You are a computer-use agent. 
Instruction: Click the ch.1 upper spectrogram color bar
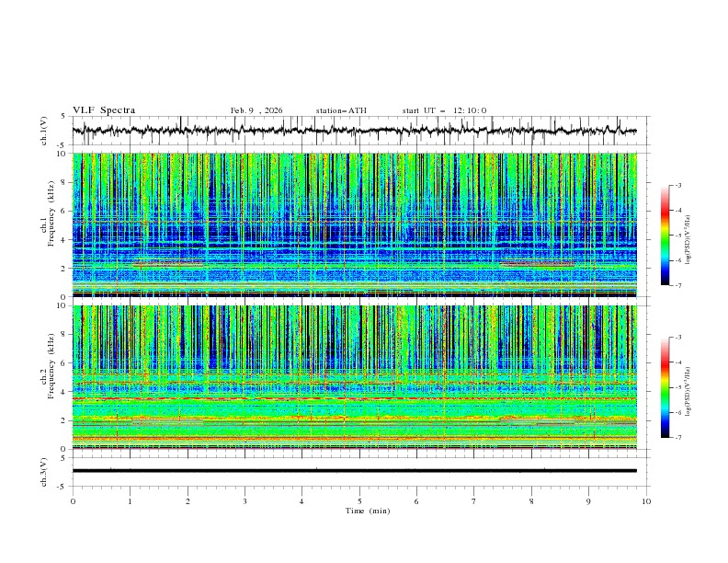(x=665, y=236)
